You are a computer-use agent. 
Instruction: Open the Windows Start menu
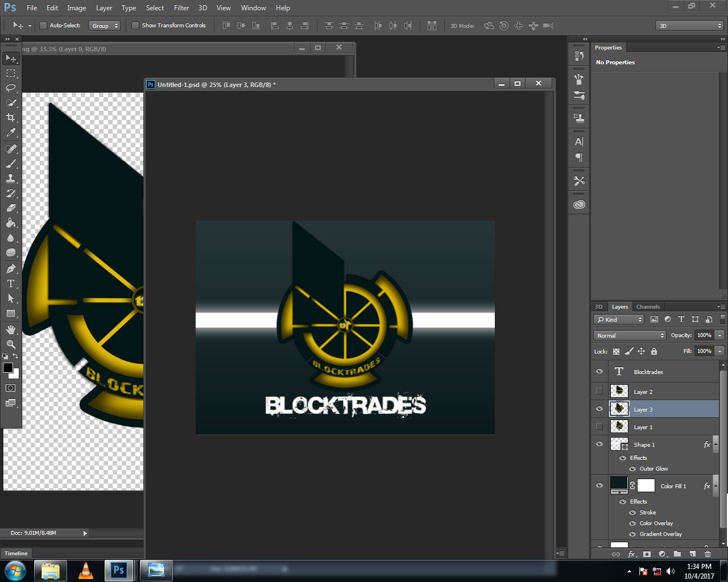[x=15, y=570]
